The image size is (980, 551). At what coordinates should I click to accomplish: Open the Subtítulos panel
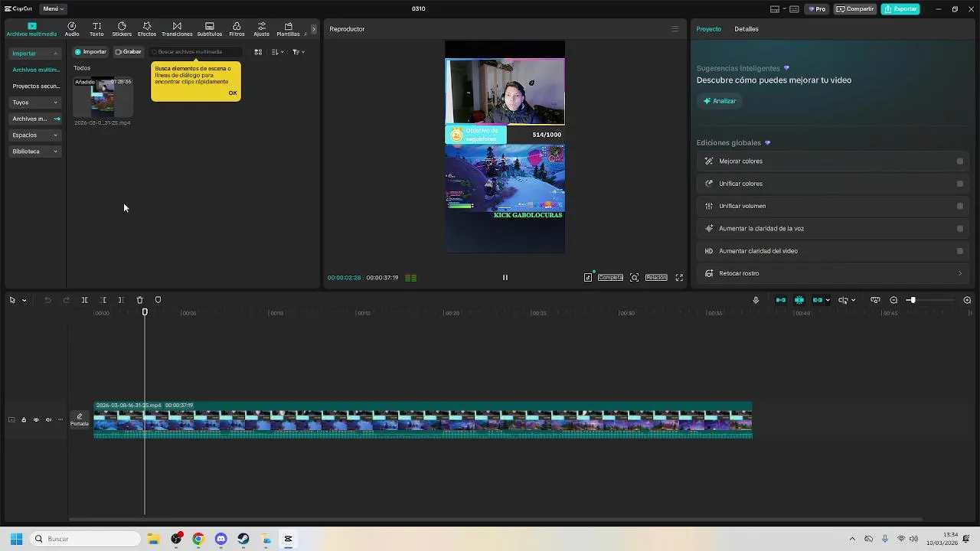[210, 29]
